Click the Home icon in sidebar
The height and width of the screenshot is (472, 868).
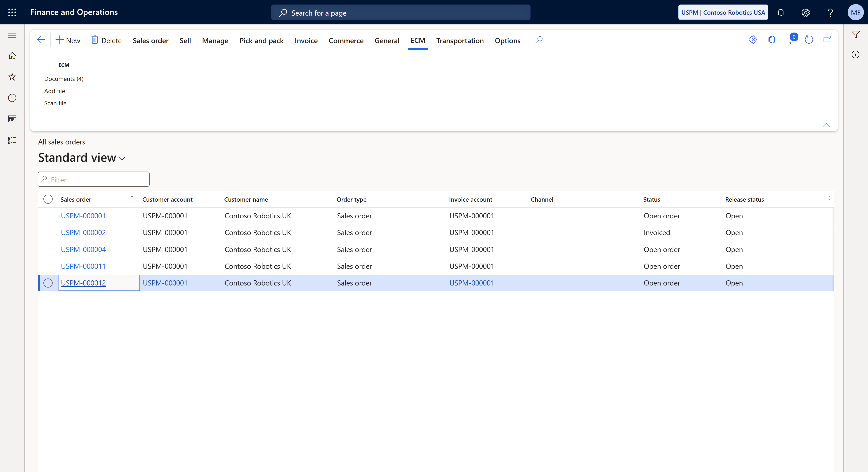[x=12, y=56]
